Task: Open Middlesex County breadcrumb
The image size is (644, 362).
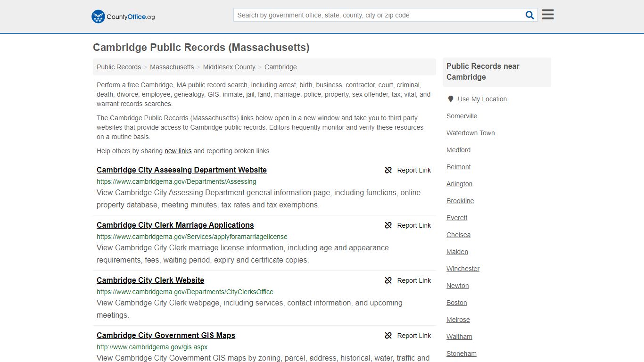Action: [229, 67]
